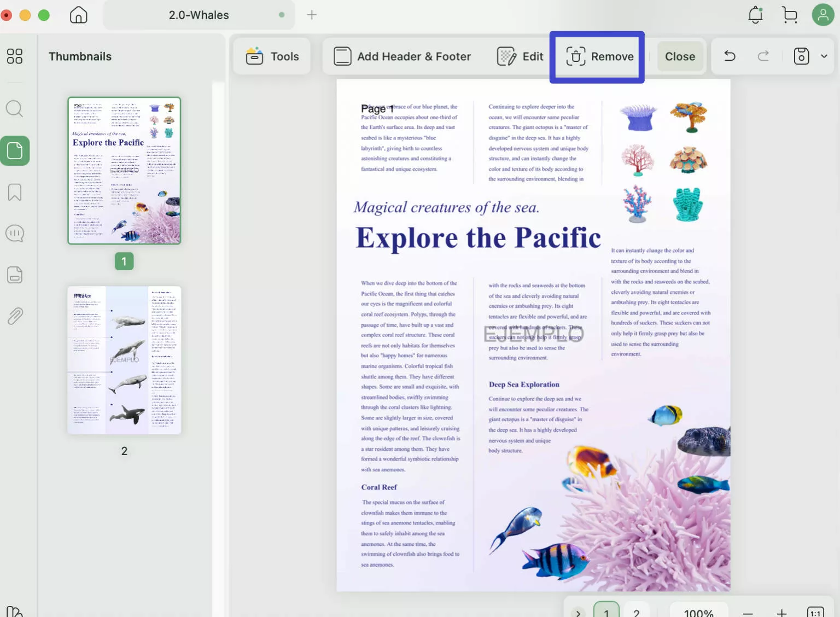The image size is (840, 617).
Task: Click the 'Page 1' header text on the page
Action: pos(377,109)
